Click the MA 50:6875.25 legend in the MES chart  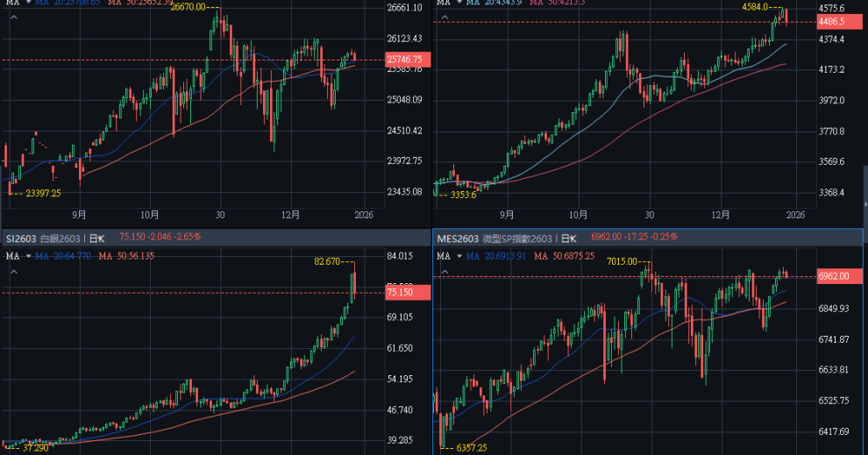562,256
